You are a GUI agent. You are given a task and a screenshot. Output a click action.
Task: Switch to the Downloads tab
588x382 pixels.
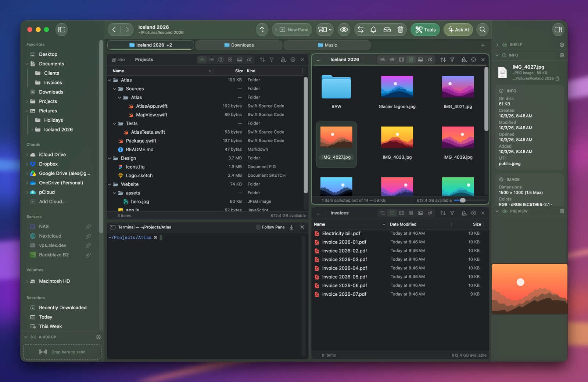click(239, 45)
